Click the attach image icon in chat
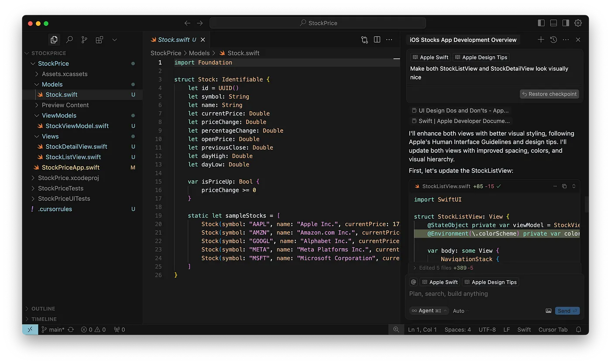Screen dimensions: 611x364 [x=549, y=311]
